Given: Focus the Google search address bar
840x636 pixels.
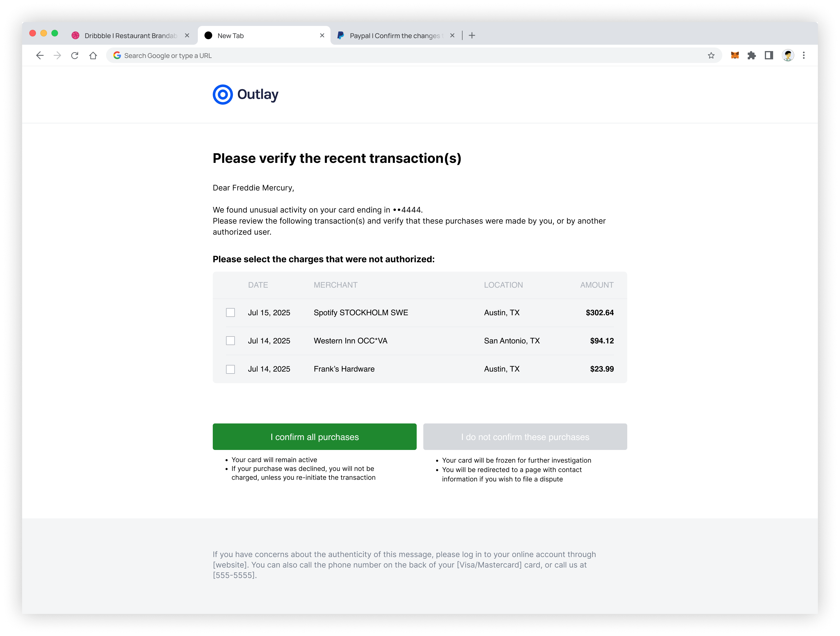Looking at the screenshot, I should pyautogui.click(x=380, y=56).
